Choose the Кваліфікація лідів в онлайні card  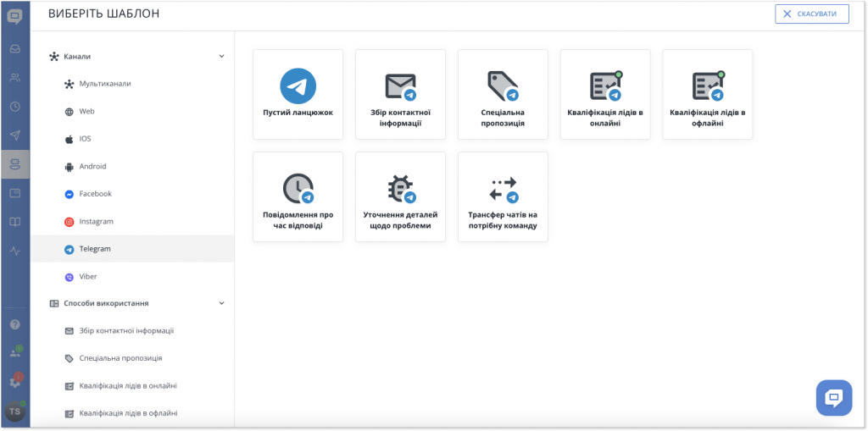605,95
